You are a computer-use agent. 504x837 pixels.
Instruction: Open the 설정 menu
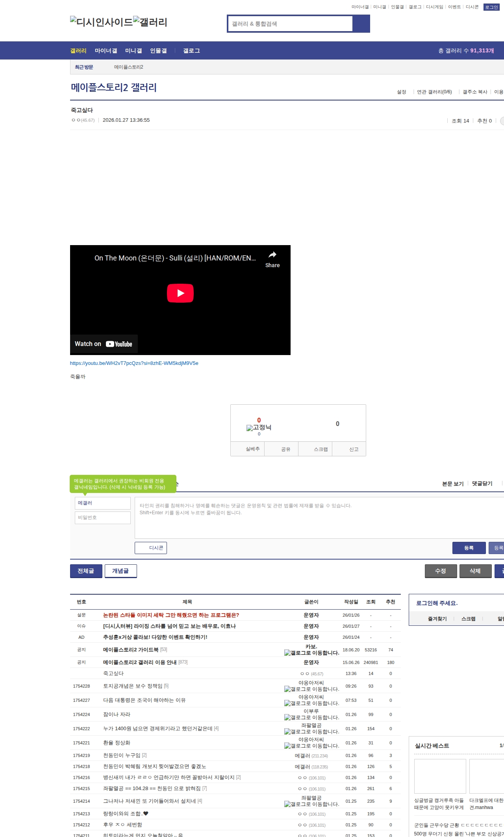click(401, 92)
